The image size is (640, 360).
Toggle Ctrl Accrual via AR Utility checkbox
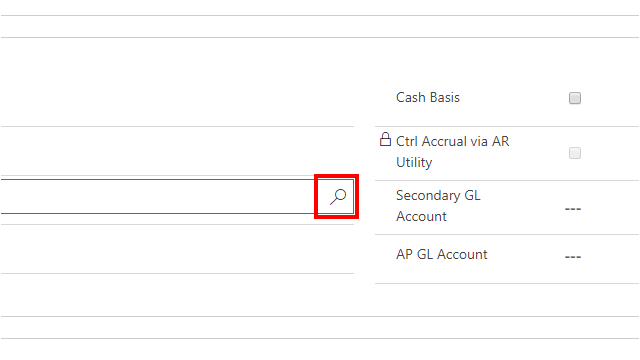tap(575, 153)
